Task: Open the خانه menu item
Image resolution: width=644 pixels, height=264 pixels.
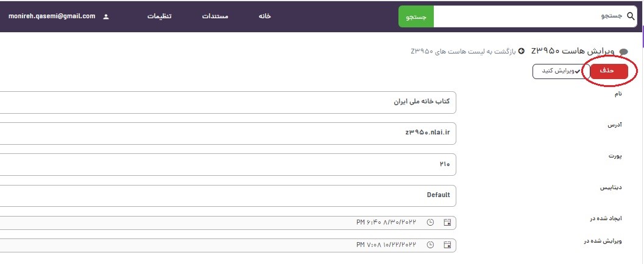Action: pyautogui.click(x=264, y=16)
